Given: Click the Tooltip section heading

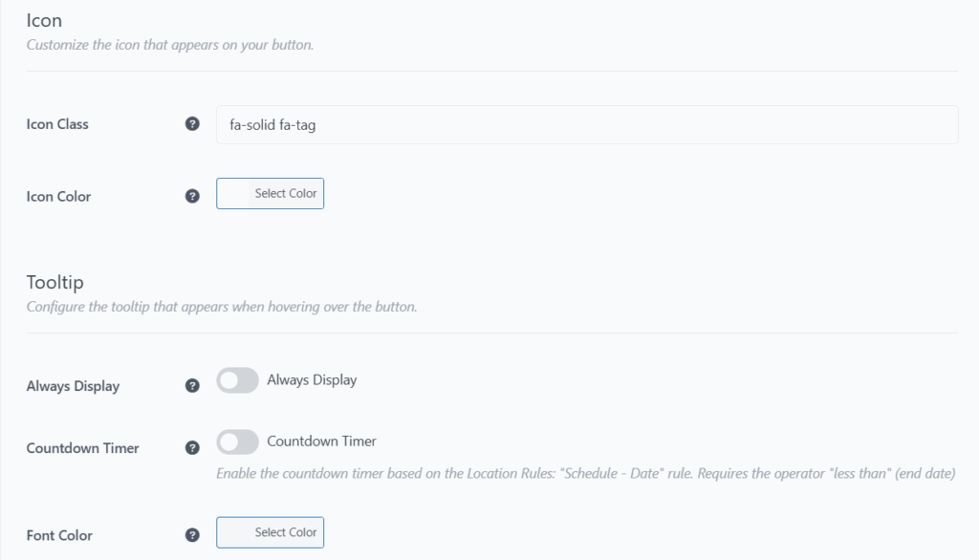Looking at the screenshot, I should coord(54,282).
